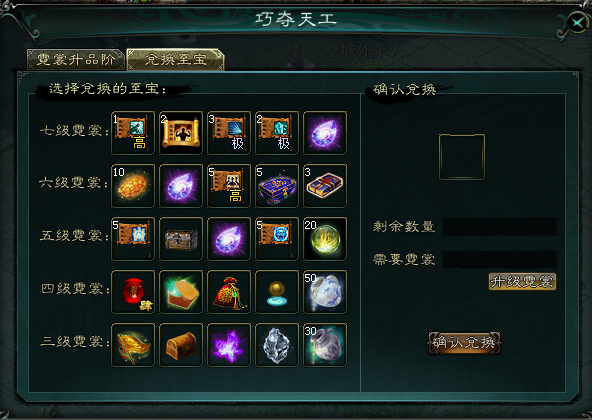Select the dark iron chest in 五级霓裳 row
The height and width of the screenshot is (420, 592).
click(181, 239)
